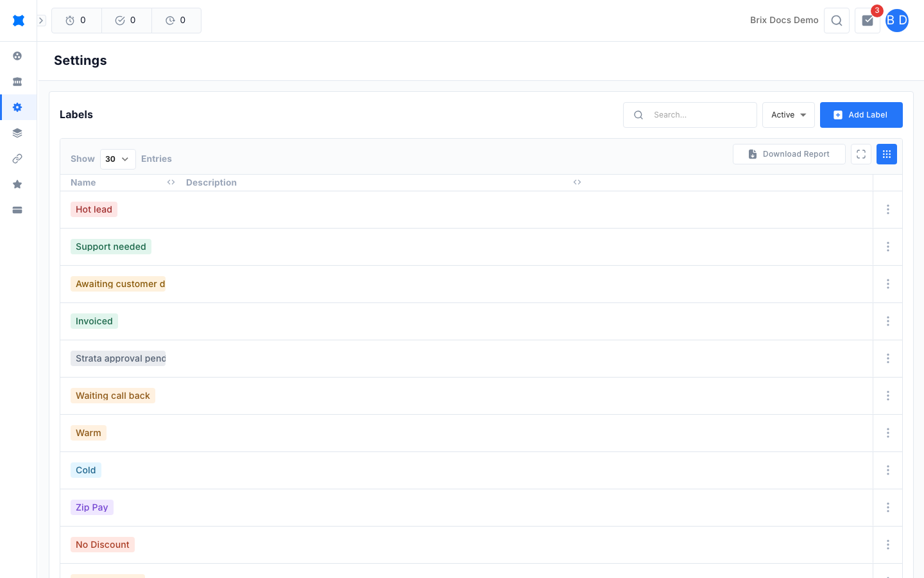The height and width of the screenshot is (578, 924).
Task: Select the Settings gear in sidebar
Action: (x=17, y=107)
